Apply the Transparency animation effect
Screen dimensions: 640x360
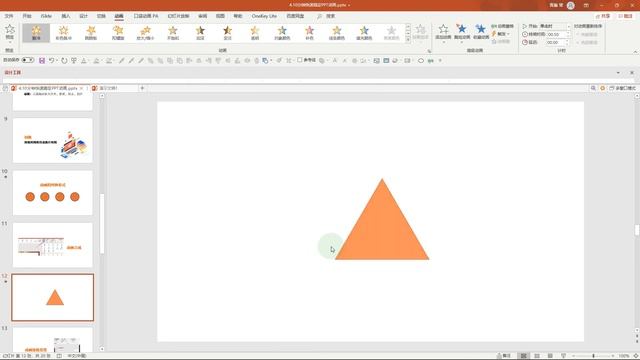click(255, 33)
